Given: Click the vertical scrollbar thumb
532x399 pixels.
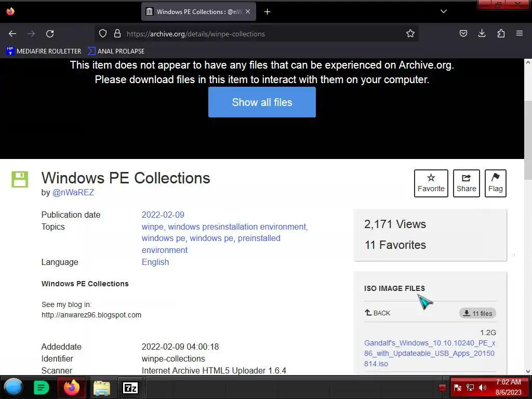Looking at the screenshot, I should [x=528, y=140].
